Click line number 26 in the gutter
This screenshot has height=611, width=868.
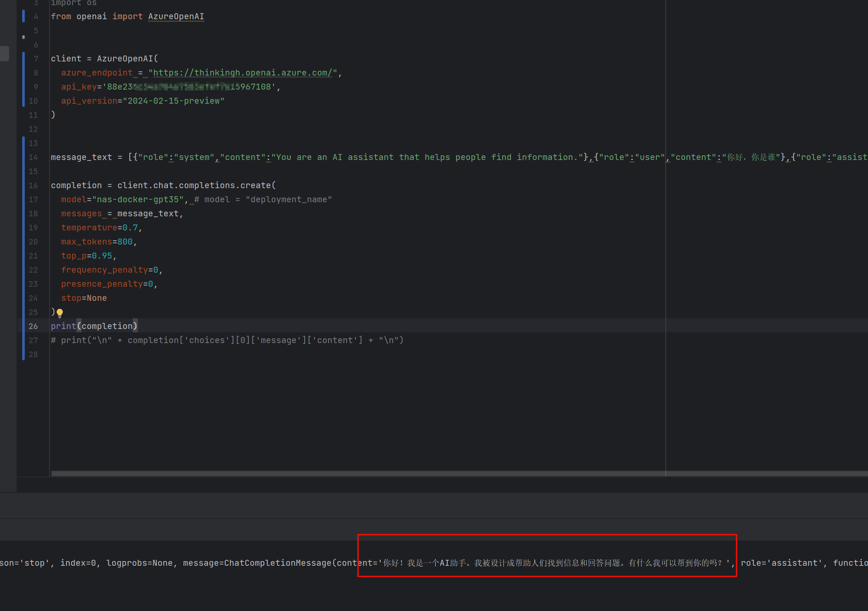click(33, 326)
